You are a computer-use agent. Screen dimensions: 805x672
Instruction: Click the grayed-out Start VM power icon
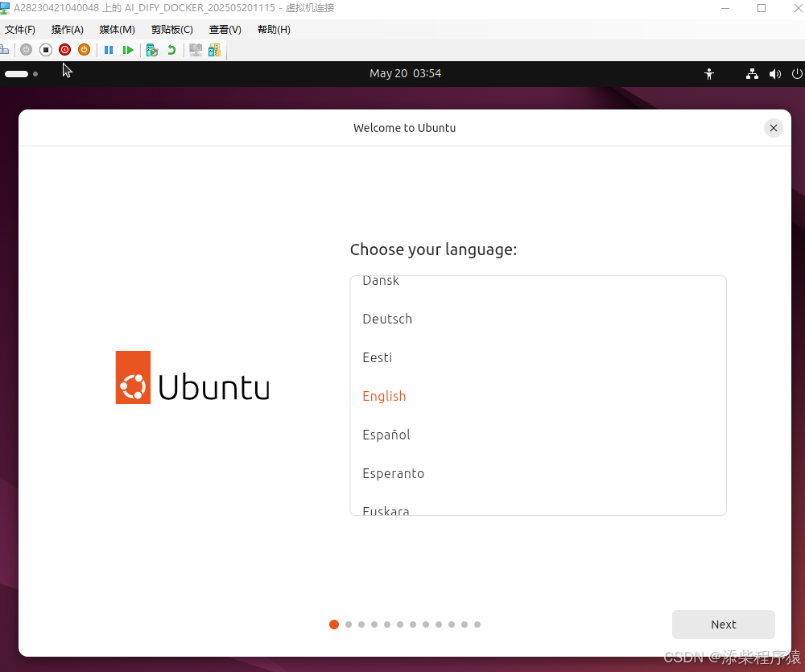click(x=27, y=50)
